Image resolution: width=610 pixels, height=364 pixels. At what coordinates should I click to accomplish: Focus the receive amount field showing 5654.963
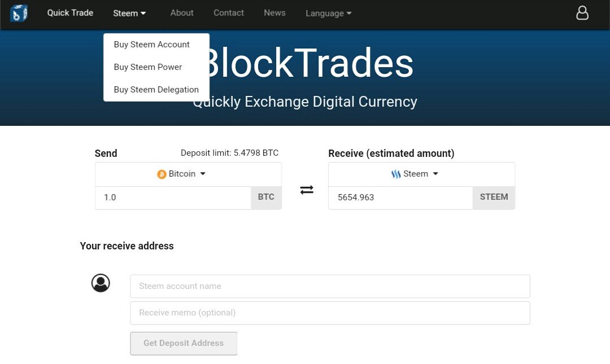[400, 198]
